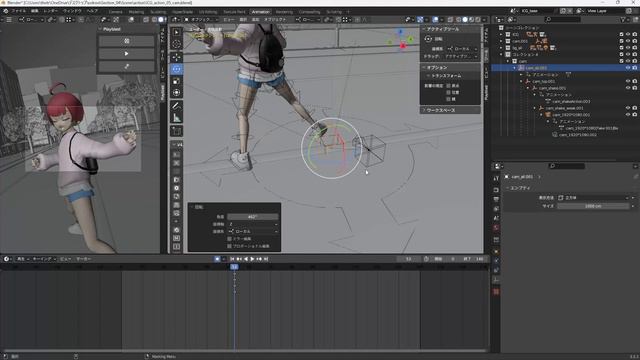The width and height of the screenshot is (640, 360).
Task: Open the outliner filter funnel icon
Action: (x=623, y=19)
